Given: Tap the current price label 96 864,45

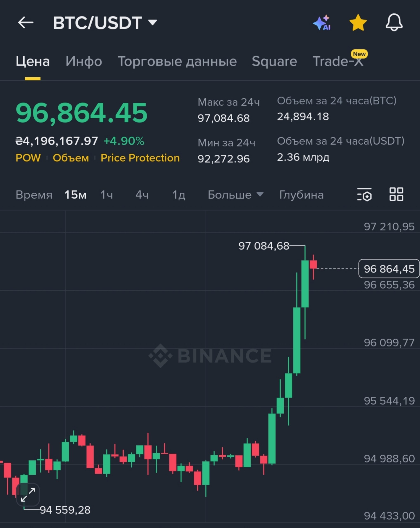Looking at the screenshot, I should tap(389, 269).
